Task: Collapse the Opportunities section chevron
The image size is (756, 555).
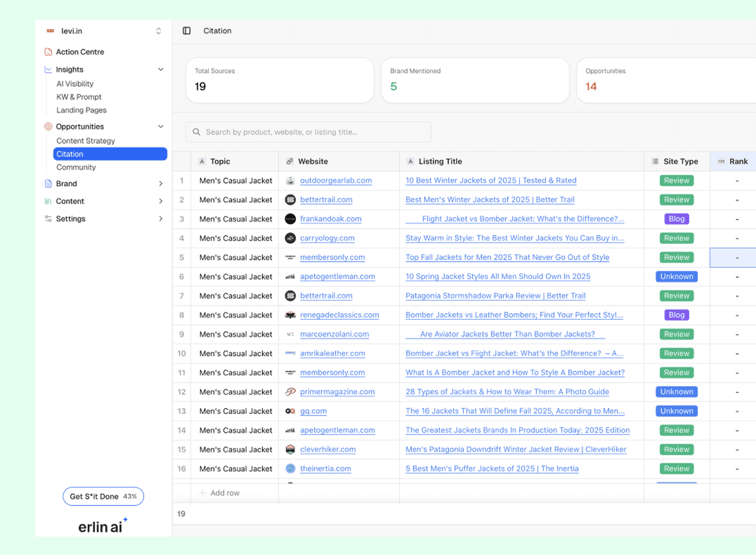Action: point(161,126)
